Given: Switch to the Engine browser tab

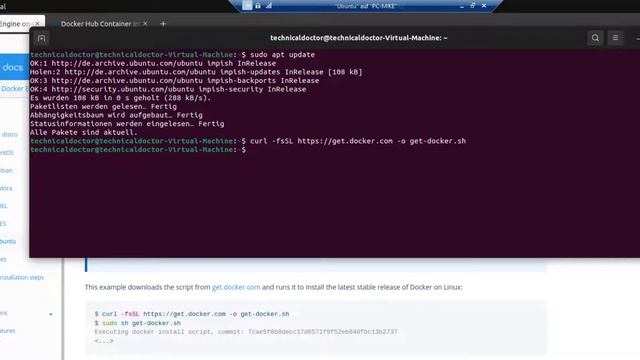Looking at the screenshot, I should tap(15, 24).
